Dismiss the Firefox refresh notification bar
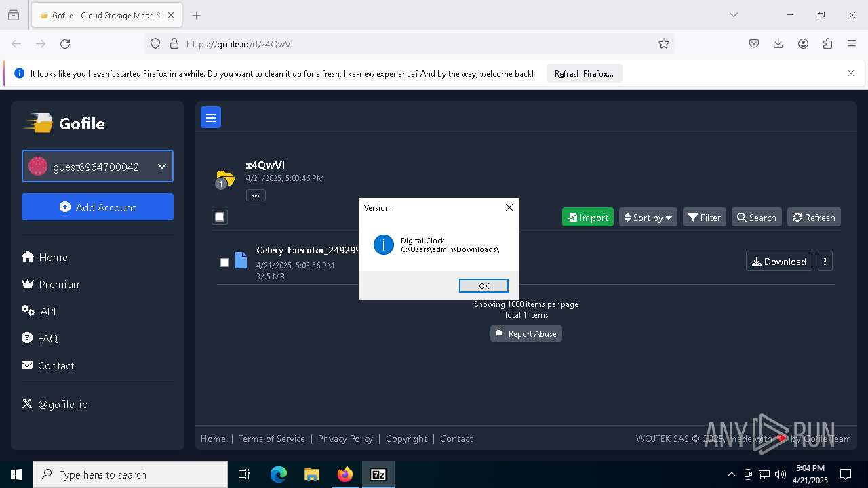Image resolution: width=868 pixels, height=488 pixels. pyautogui.click(x=851, y=73)
